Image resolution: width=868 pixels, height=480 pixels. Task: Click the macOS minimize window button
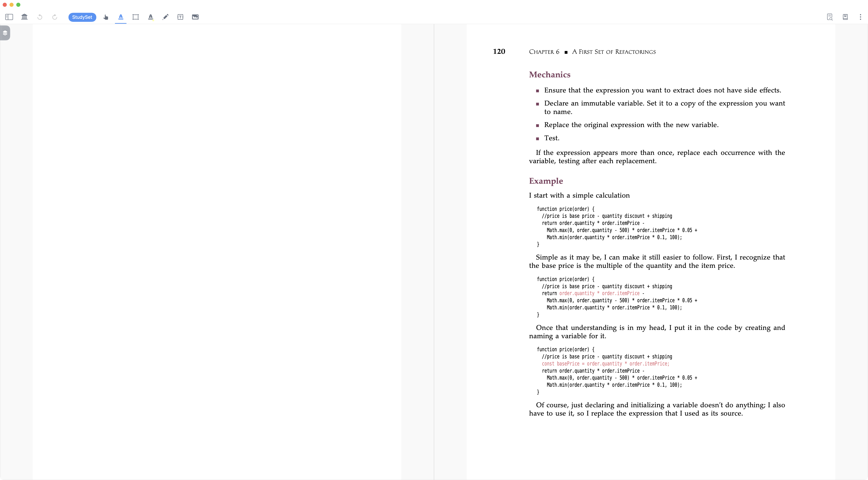pyautogui.click(x=12, y=5)
